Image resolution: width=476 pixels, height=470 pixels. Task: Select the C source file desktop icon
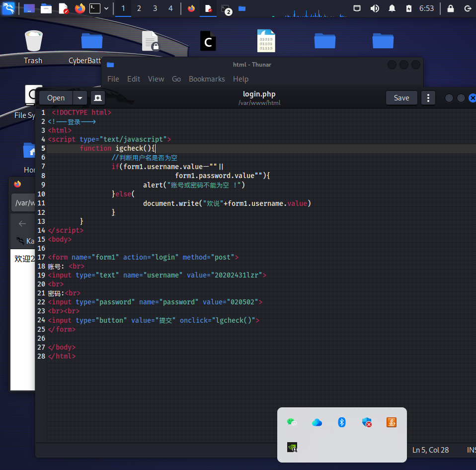click(x=208, y=41)
